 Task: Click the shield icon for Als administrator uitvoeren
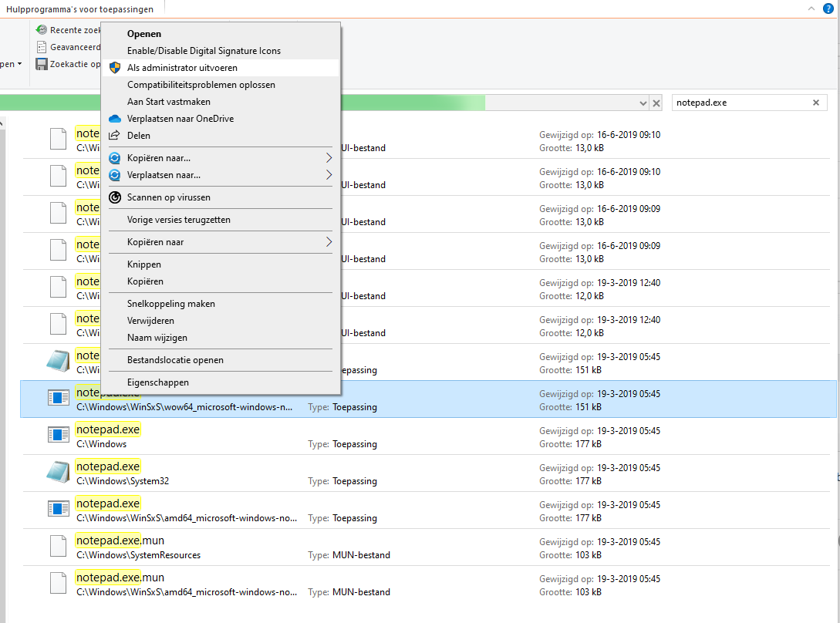tap(115, 68)
